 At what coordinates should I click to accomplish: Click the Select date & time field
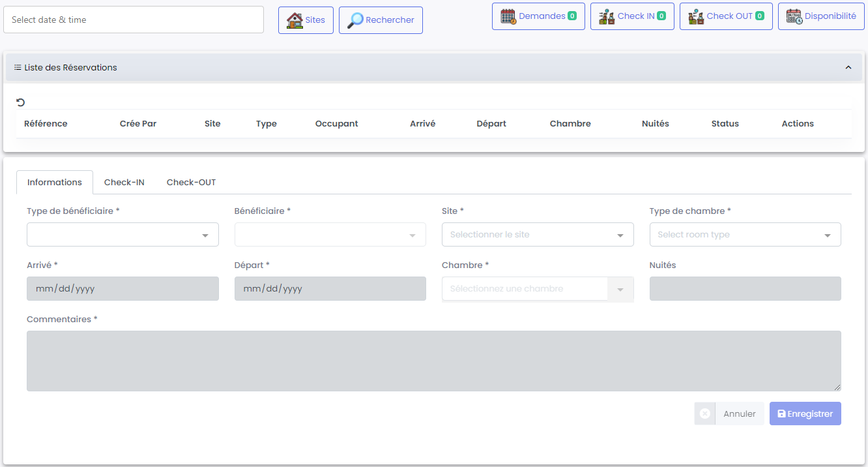134,20
